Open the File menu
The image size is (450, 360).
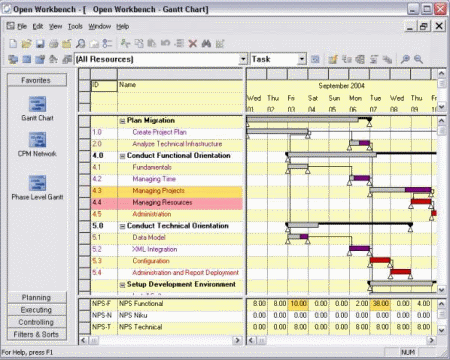point(22,26)
